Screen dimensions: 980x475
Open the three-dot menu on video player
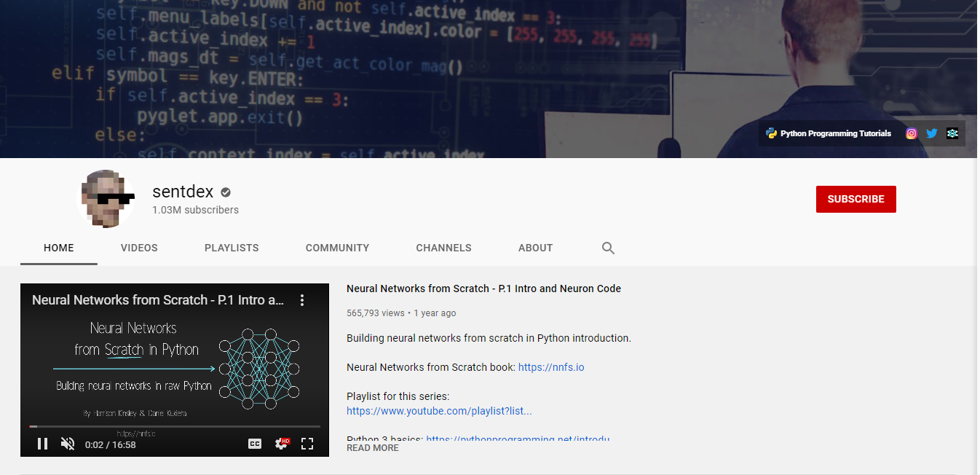(x=302, y=300)
